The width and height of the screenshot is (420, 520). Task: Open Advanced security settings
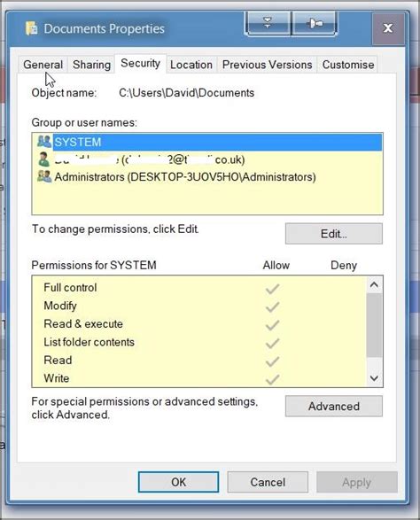pos(334,406)
